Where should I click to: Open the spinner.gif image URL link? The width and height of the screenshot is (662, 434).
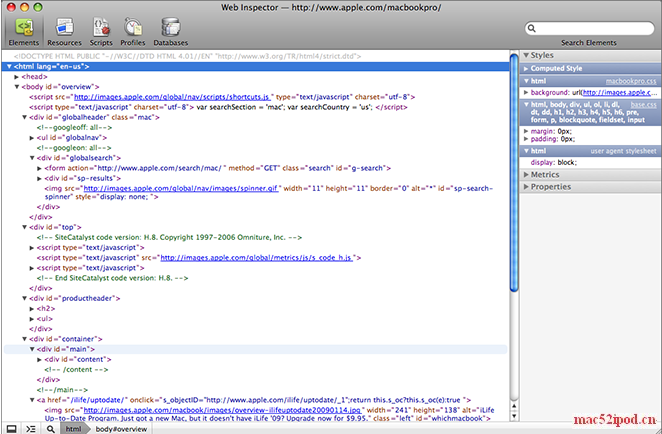coord(181,188)
